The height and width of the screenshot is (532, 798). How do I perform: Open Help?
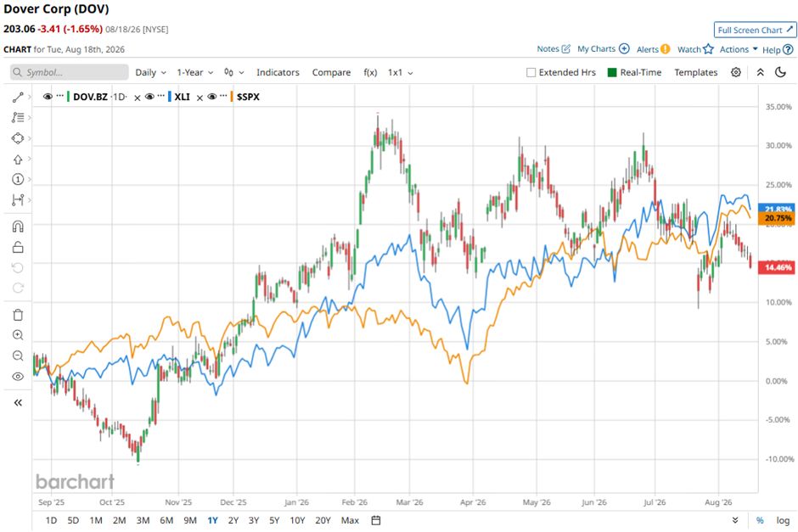(778, 50)
